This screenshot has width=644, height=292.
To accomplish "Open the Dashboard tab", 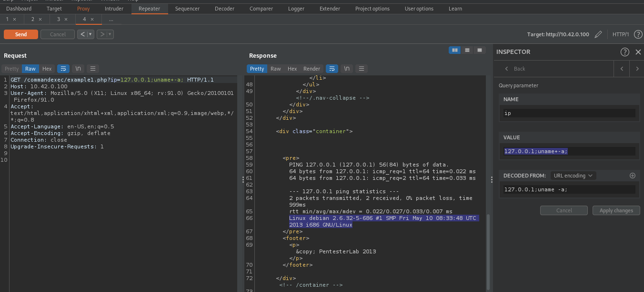I will coord(19,9).
